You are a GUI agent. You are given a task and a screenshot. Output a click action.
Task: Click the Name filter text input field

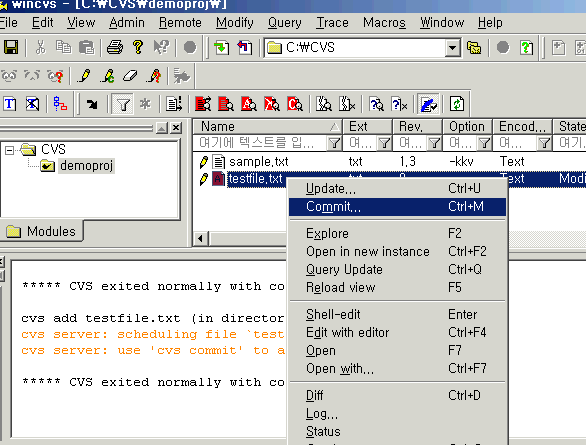click(x=260, y=143)
